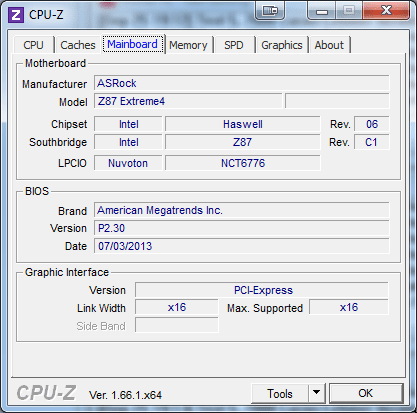
Task: Select the Southbridge vendor value Intel
Action: tap(128, 142)
